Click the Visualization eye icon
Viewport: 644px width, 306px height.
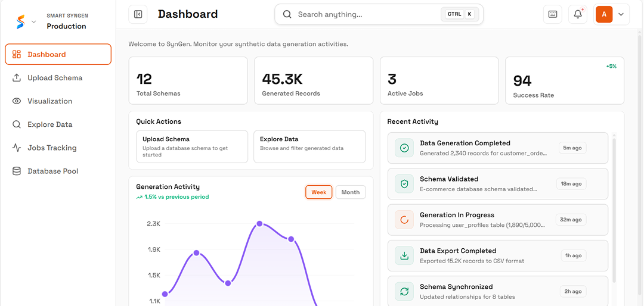pos(17,101)
